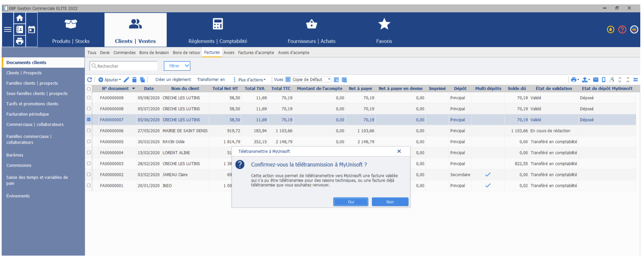The width and height of the screenshot is (644, 260).
Task: Open the Transformer en menu
Action: tap(211, 80)
